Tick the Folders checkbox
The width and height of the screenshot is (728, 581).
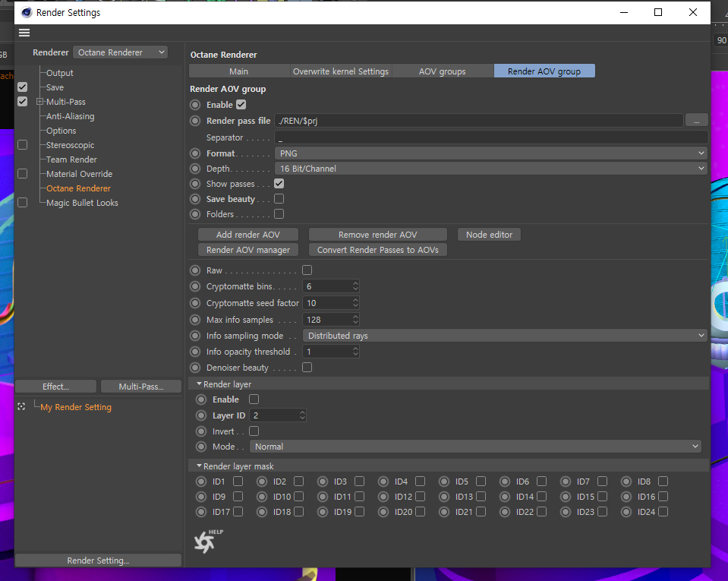click(x=279, y=214)
